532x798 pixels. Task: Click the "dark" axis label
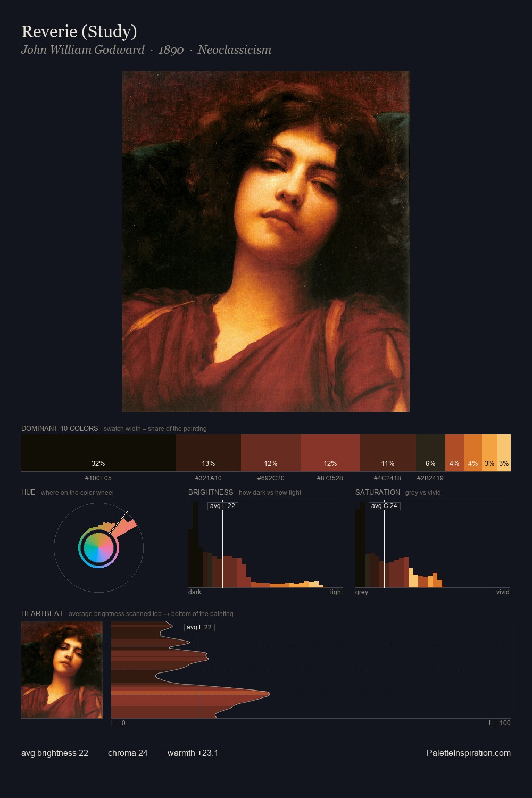click(195, 592)
